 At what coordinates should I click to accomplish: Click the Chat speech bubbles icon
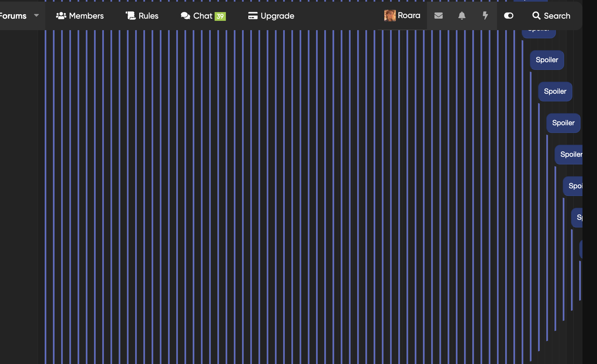pyautogui.click(x=186, y=16)
